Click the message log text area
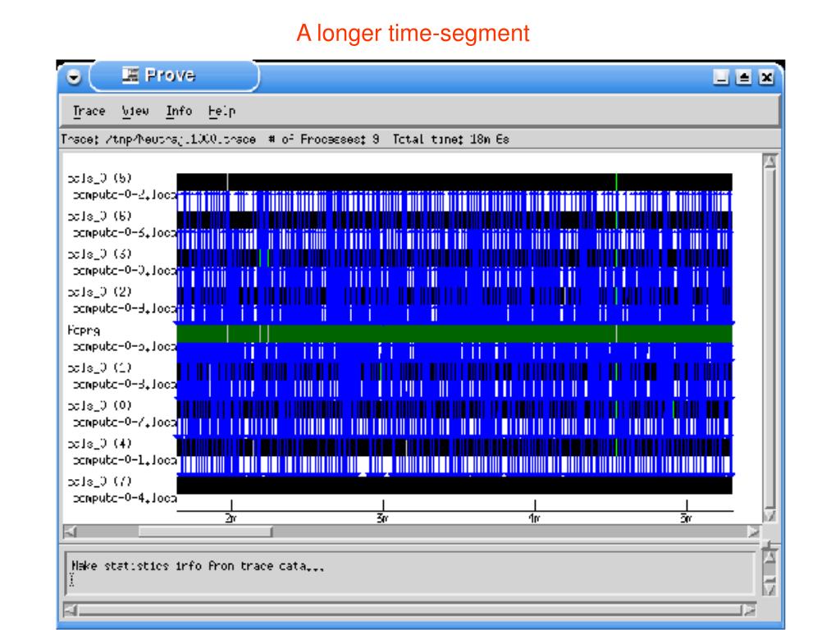840x630 pixels. [x=410, y=573]
